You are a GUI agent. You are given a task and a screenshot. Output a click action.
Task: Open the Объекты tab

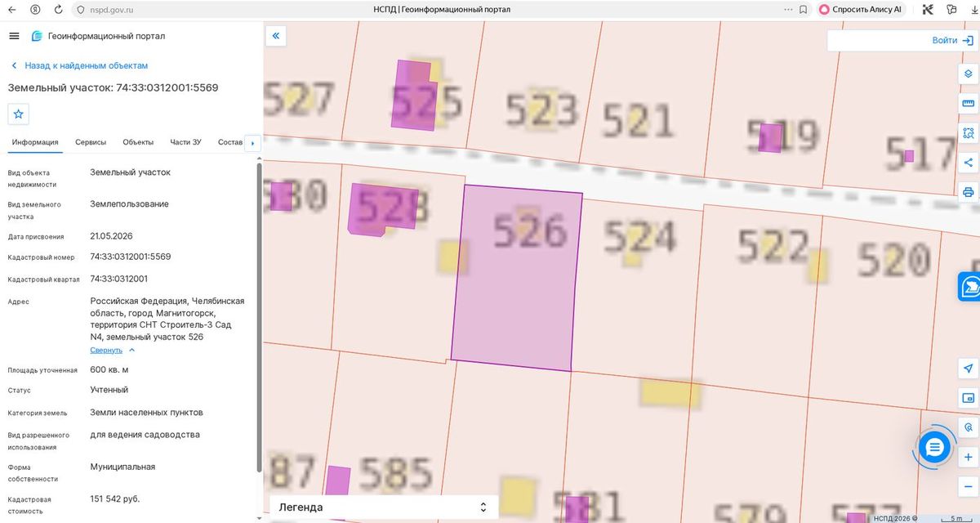click(x=138, y=142)
